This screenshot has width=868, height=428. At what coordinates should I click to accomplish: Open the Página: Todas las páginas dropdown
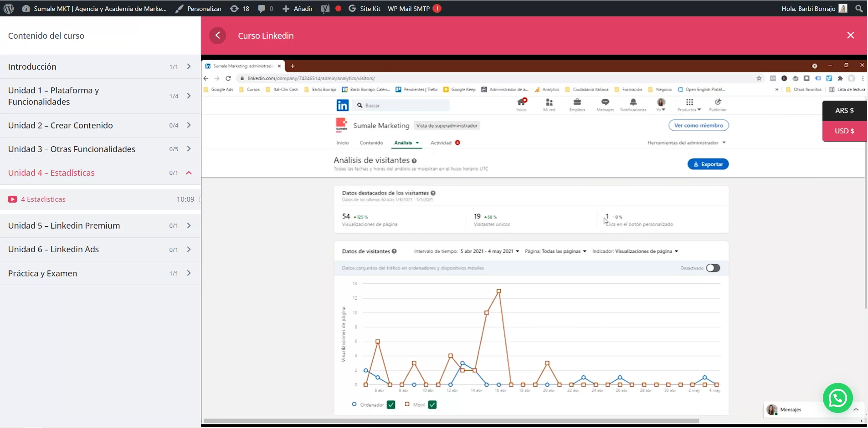point(555,251)
